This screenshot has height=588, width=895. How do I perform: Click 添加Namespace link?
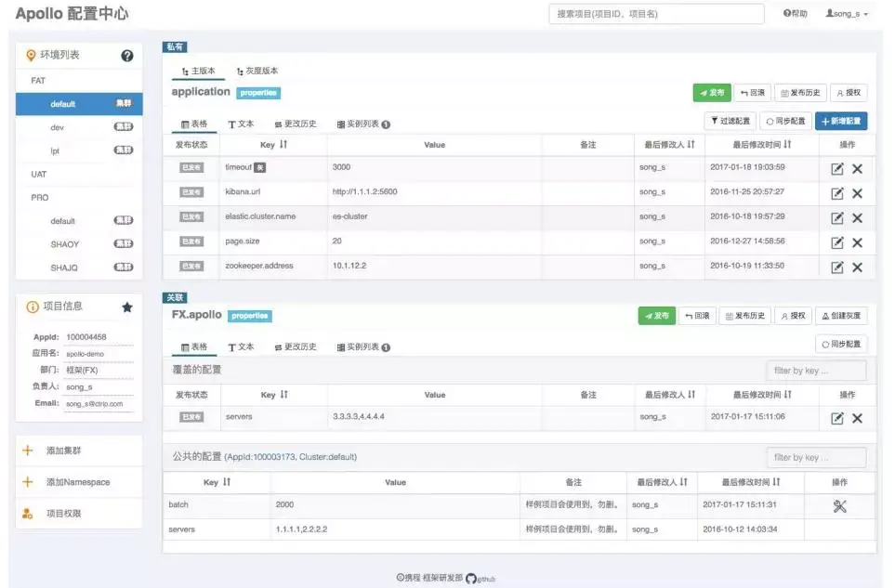pyautogui.click(x=78, y=482)
